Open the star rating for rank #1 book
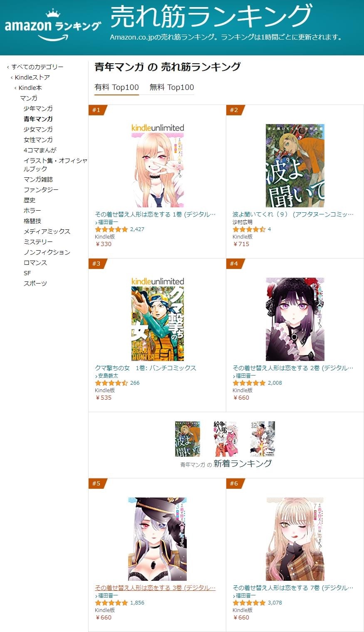The height and width of the screenshot is (632, 364). pos(111,229)
